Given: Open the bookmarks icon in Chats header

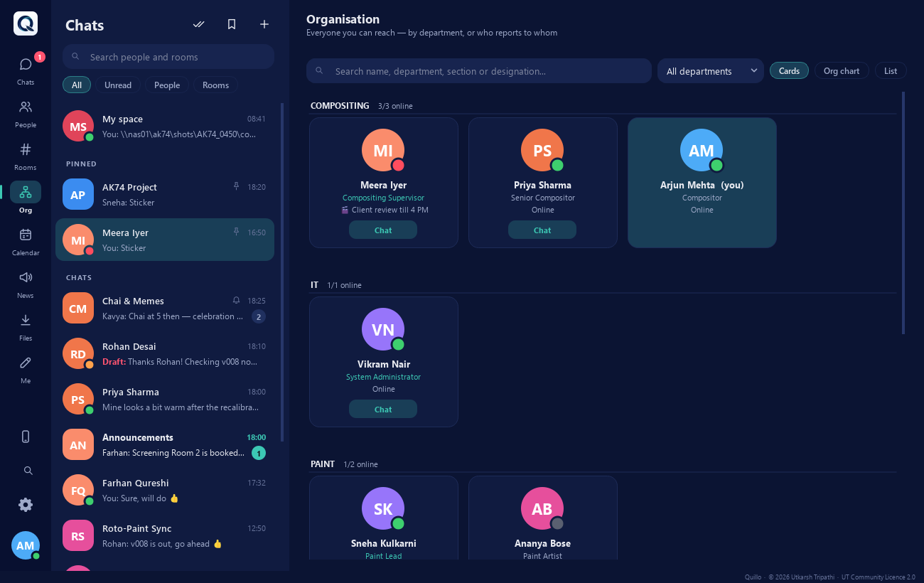Looking at the screenshot, I should [x=232, y=24].
